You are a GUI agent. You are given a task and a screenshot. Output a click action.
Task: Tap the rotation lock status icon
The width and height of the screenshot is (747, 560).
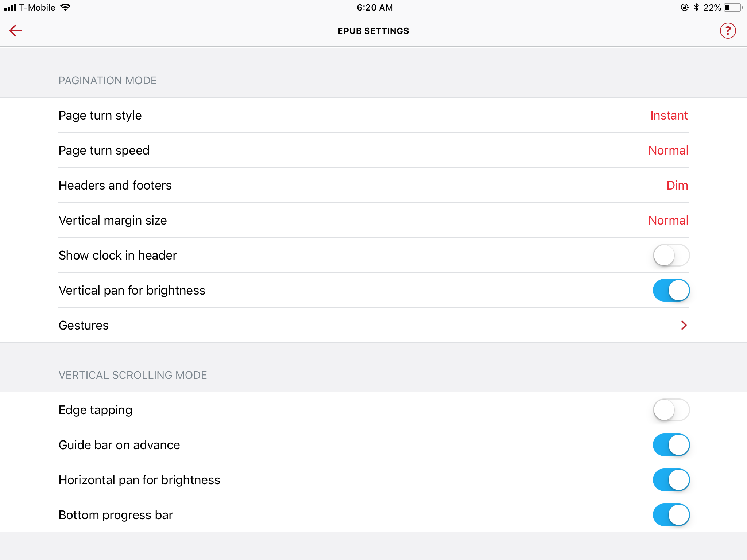pyautogui.click(x=685, y=7)
